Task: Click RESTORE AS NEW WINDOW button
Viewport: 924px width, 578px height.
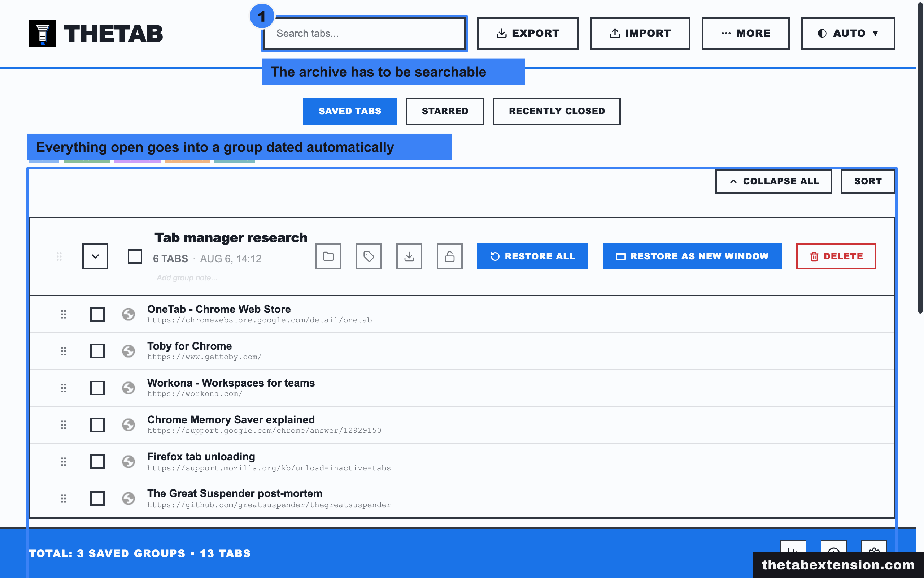Action: coord(692,256)
